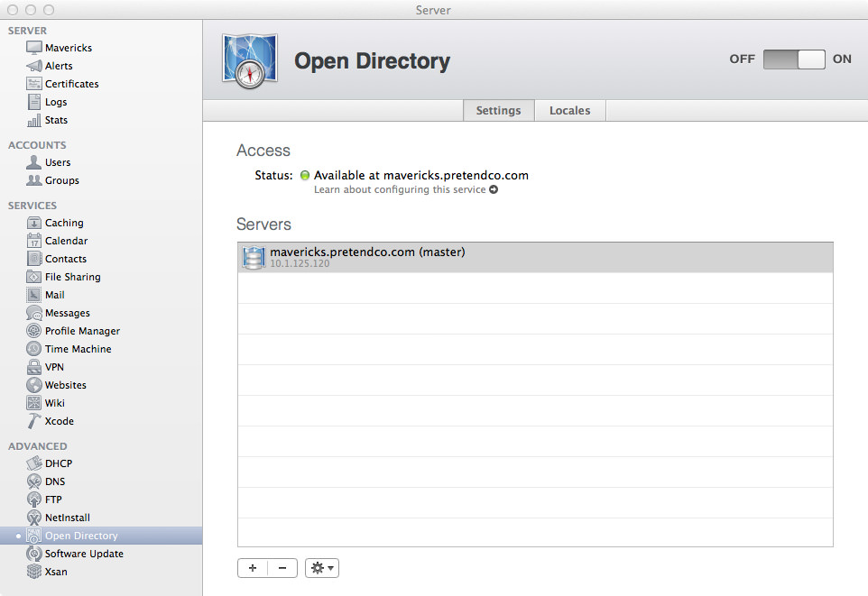Select the Mavericks server icon in sidebar
Viewport: 868px width, 596px height.
click(33, 48)
